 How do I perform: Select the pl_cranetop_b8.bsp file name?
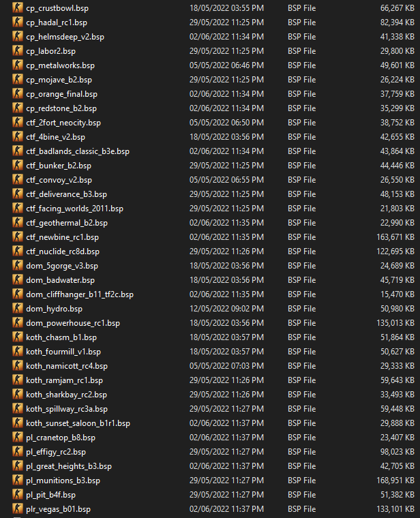(61, 438)
